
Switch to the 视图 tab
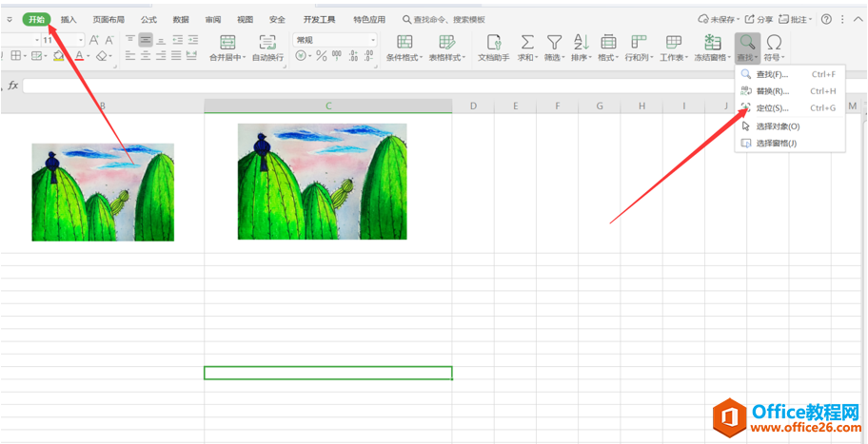[x=245, y=19]
